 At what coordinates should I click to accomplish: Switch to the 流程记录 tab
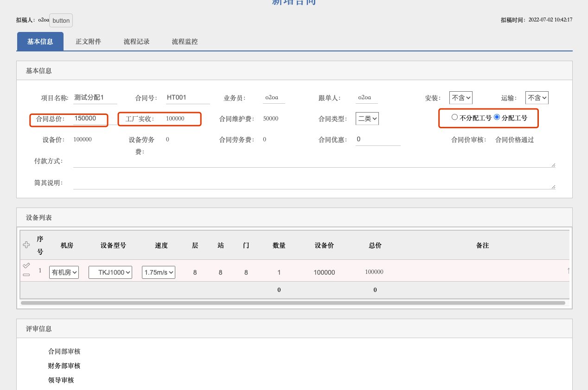coord(136,42)
